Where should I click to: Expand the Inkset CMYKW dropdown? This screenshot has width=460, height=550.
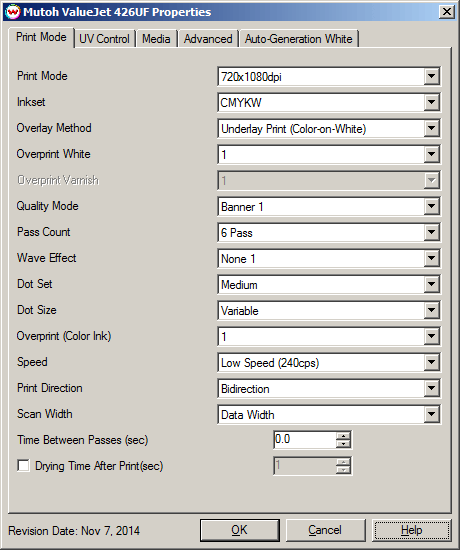(329, 102)
